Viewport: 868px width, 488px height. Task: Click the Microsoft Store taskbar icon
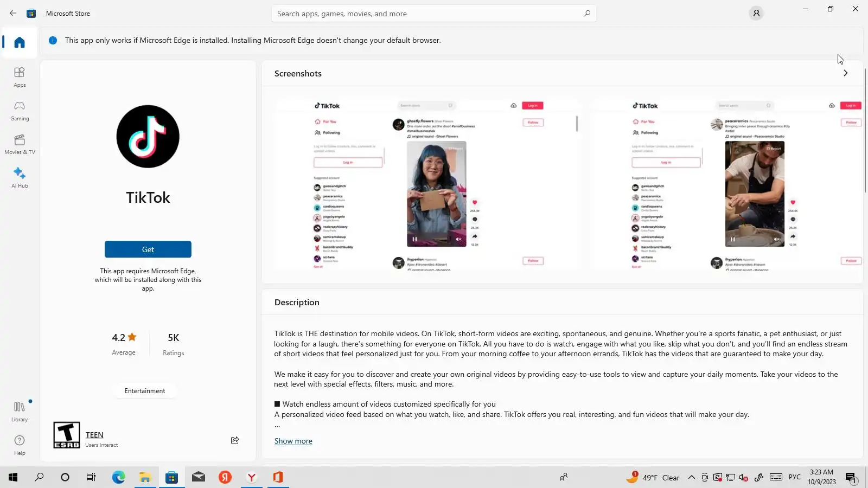pos(171,477)
